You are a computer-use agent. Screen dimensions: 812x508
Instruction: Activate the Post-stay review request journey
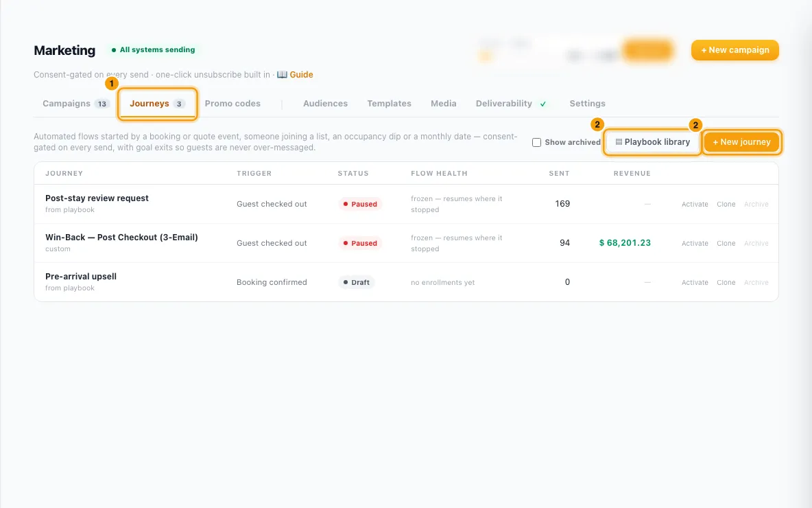[x=695, y=205]
